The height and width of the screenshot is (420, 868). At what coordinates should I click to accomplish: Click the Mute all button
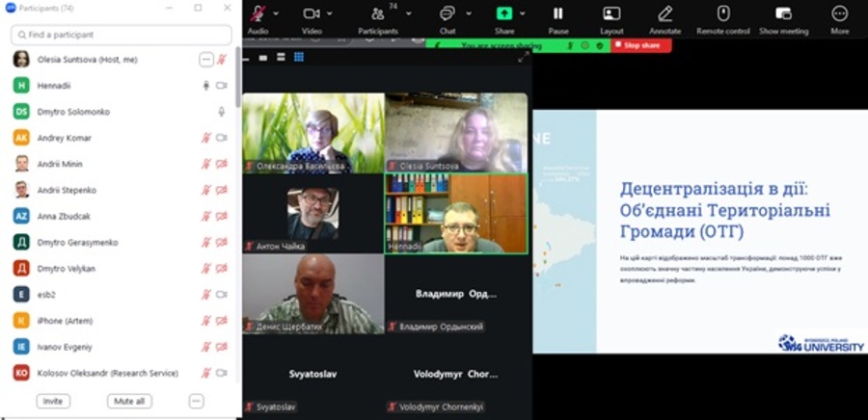(129, 401)
